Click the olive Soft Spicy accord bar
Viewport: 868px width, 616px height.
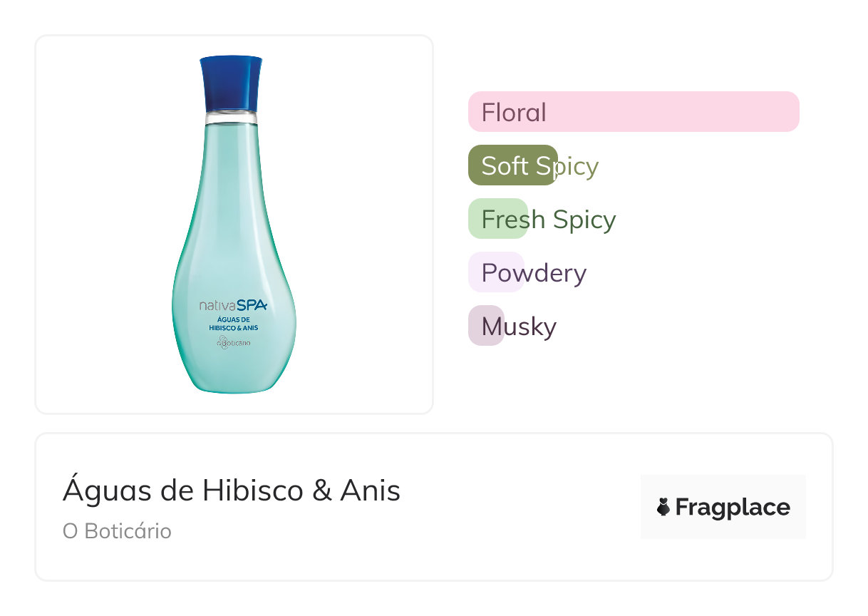512,165
